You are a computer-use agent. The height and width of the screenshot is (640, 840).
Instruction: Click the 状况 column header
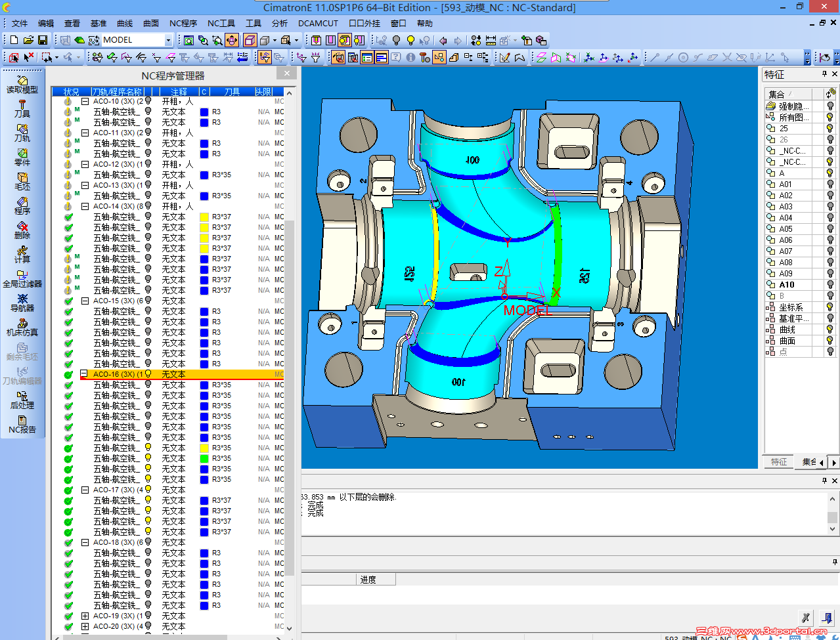click(72, 92)
